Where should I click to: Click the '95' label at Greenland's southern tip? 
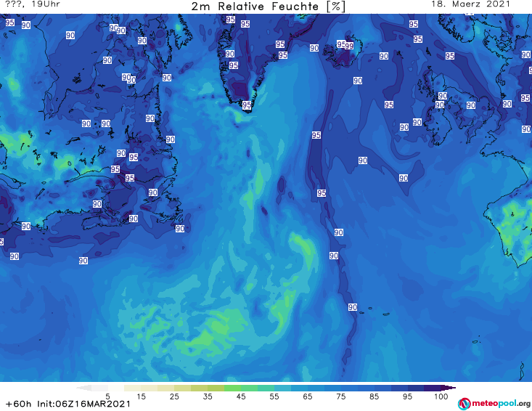coord(247,105)
